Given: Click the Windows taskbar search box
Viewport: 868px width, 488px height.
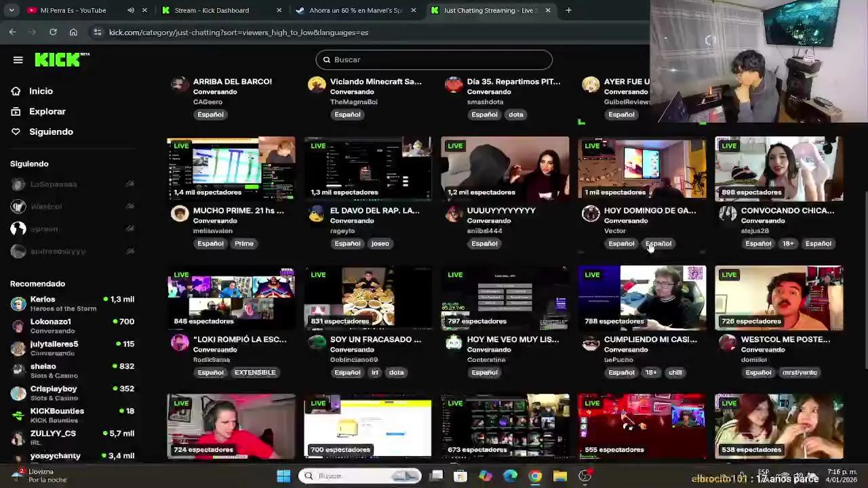Looking at the screenshot, I should pyautogui.click(x=360, y=476).
